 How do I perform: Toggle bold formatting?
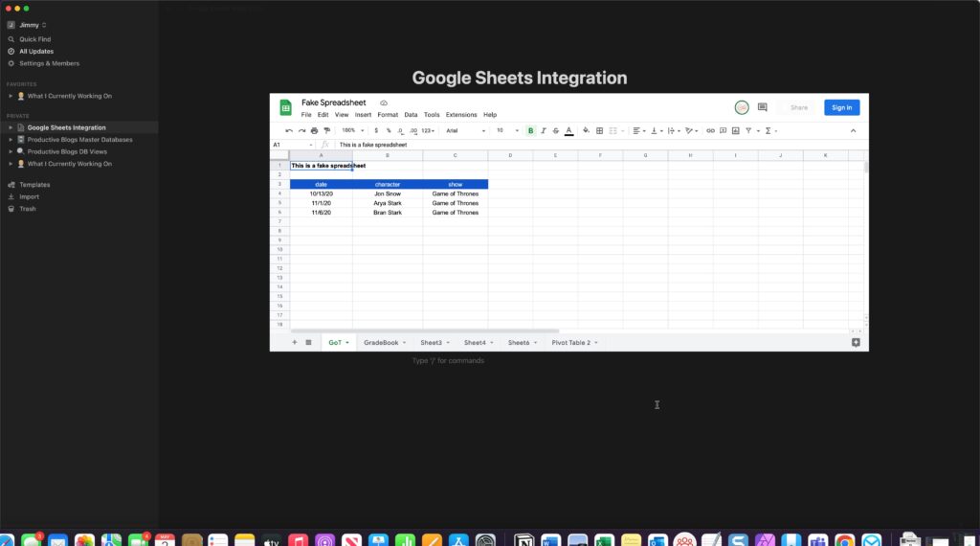click(x=530, y=130)
